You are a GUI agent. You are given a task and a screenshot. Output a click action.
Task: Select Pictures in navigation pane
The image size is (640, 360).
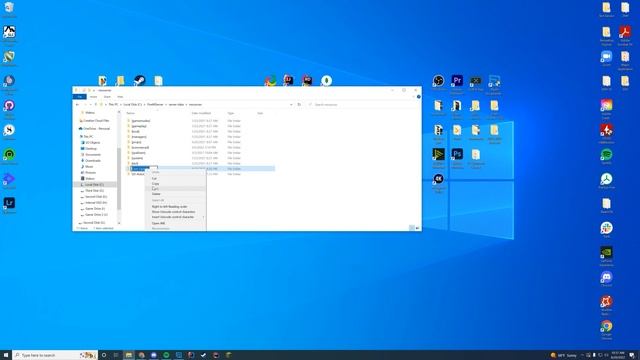click(x=89, y=172)
